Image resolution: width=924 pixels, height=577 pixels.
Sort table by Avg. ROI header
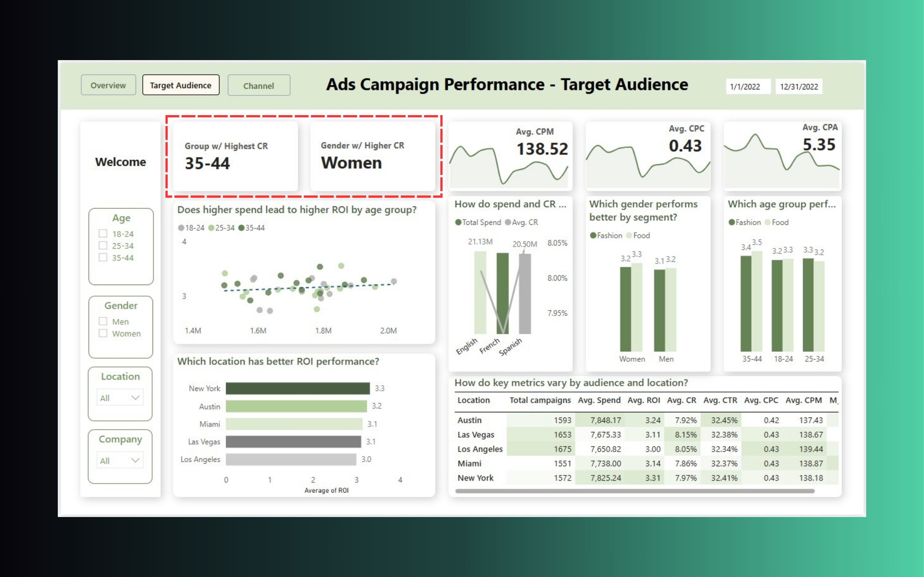coord(643,400)
